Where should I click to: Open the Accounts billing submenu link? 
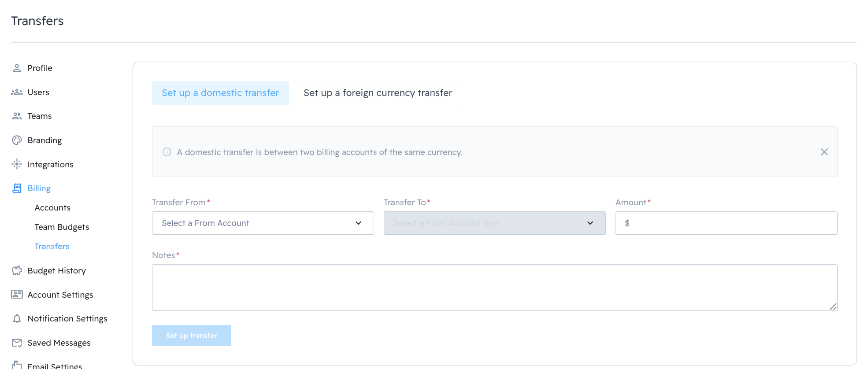[52, 207]
